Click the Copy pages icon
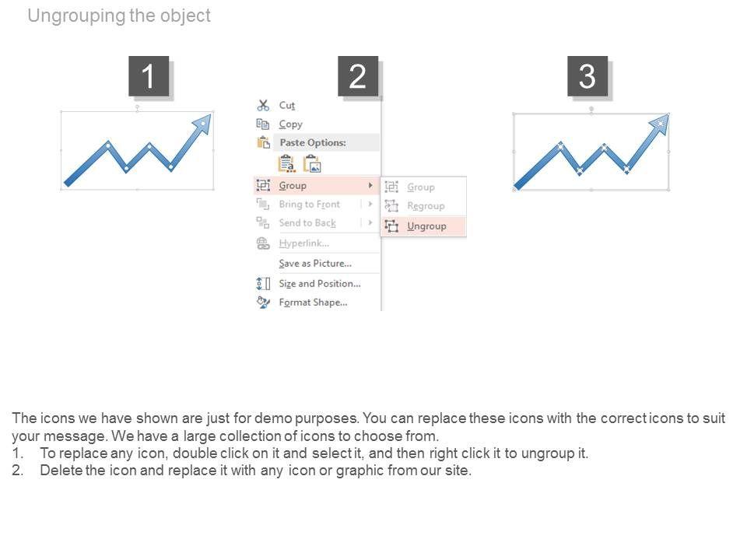747x560 pixels. [x=263, y=124]
